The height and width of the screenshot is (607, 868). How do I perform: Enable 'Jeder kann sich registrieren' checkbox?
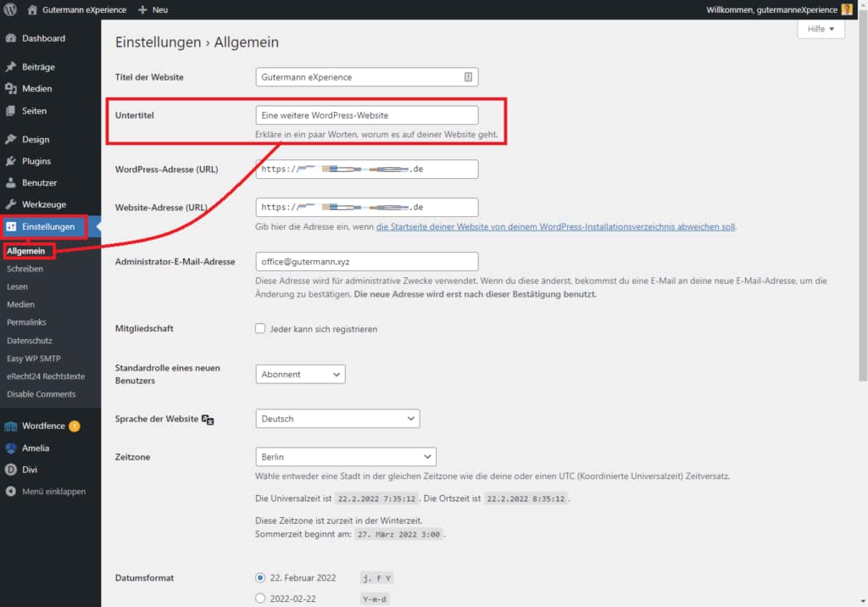261,329
